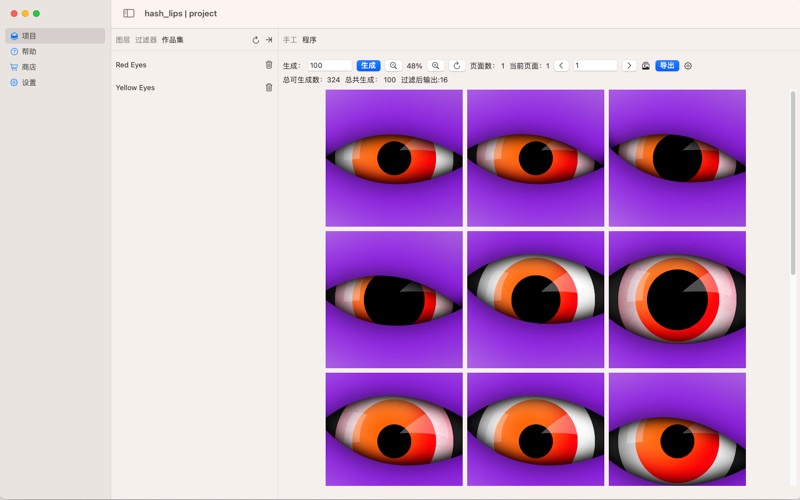Open generation settings gear icon
Image resolution: width=800 pixels, height=500 pixels.
(x=688, y=66)
